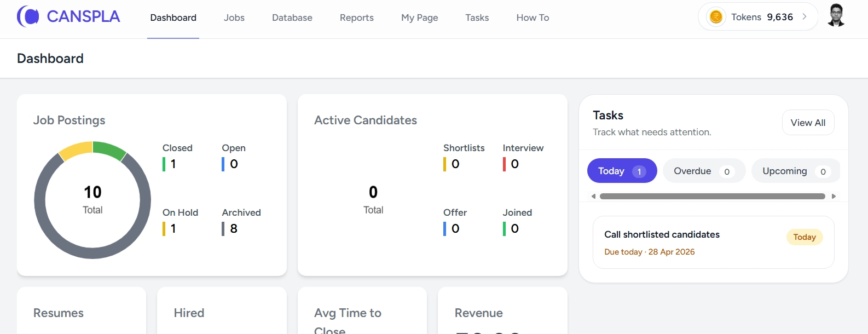Open the user profile avatar
Image resolution: width=868 pixels, height=334 pixels.
pos(836,16)
